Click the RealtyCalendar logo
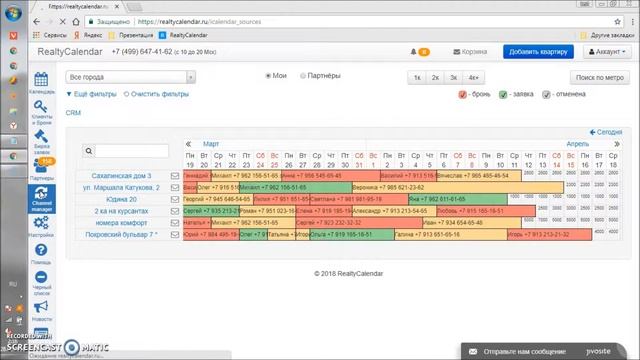Screen dimensions: 640x360 [x=70, y=52]
